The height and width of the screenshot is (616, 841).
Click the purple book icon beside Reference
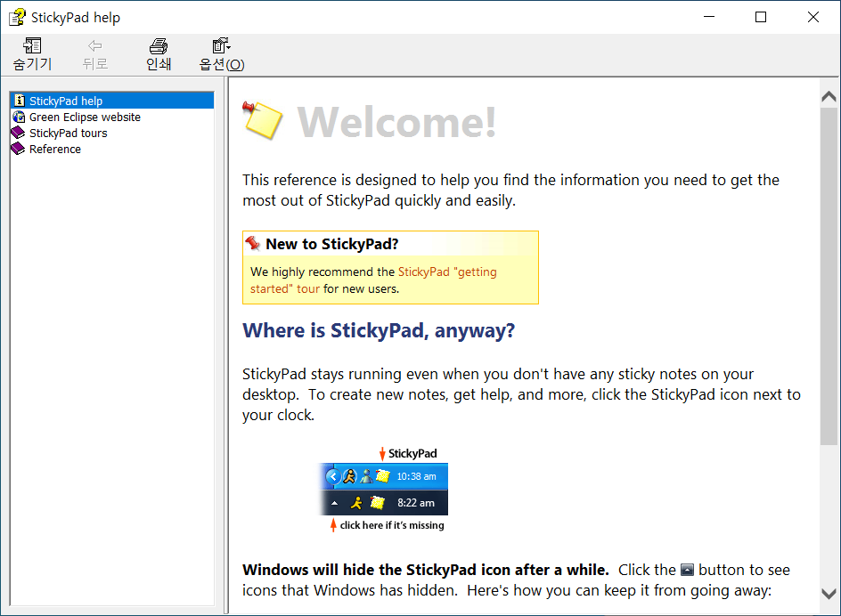pos(18,149)
